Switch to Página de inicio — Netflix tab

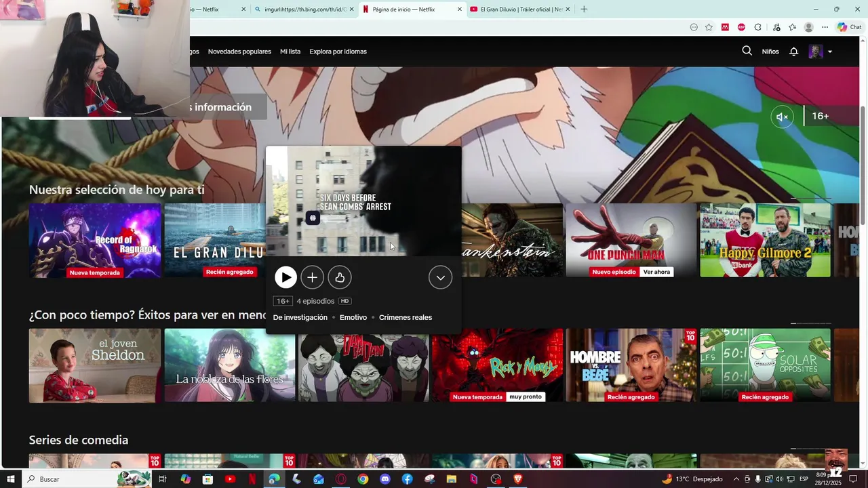[x=412, y=9]
